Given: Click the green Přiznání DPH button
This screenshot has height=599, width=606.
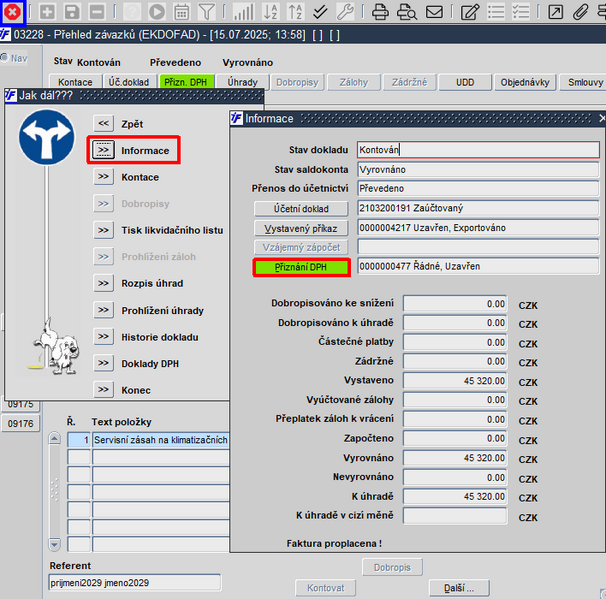Looking at the screenshot, I should pyautogui.click(x=301, y=267).
